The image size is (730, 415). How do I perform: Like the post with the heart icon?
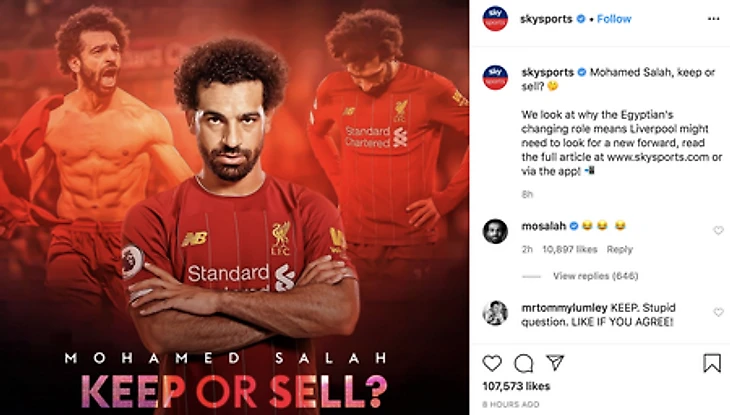coord(492,363)
